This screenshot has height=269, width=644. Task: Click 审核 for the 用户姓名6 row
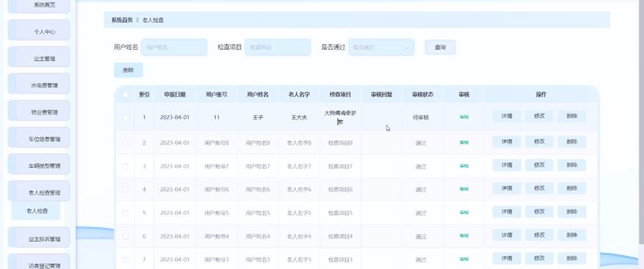pyautogui.click(x=463, y=189)
